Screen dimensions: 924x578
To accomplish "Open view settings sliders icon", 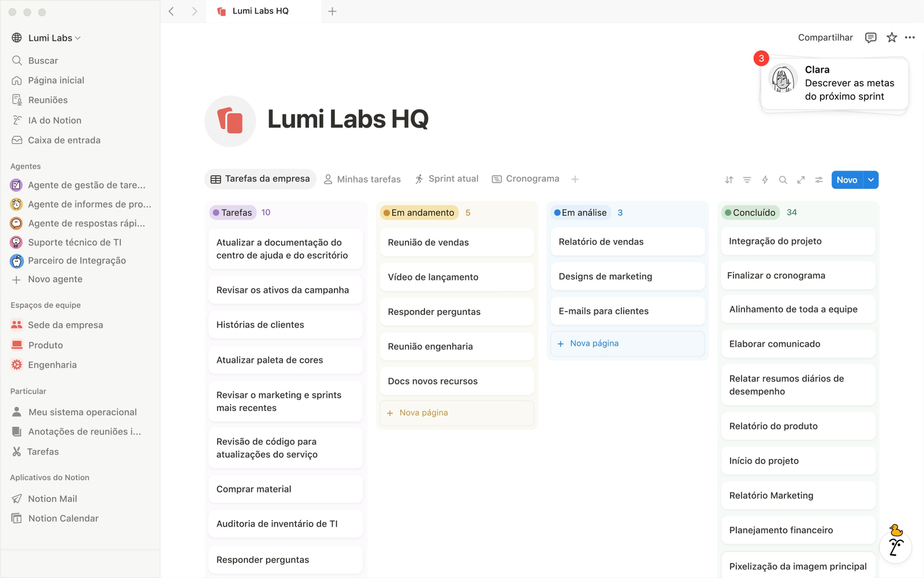I will (x=818, y=180).
